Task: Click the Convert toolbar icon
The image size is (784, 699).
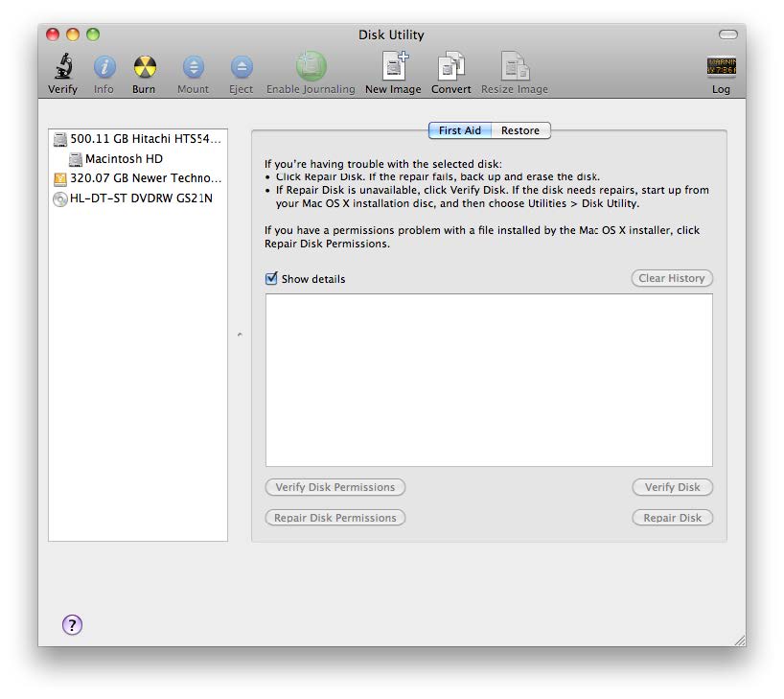Action: [x=450, y=67]
